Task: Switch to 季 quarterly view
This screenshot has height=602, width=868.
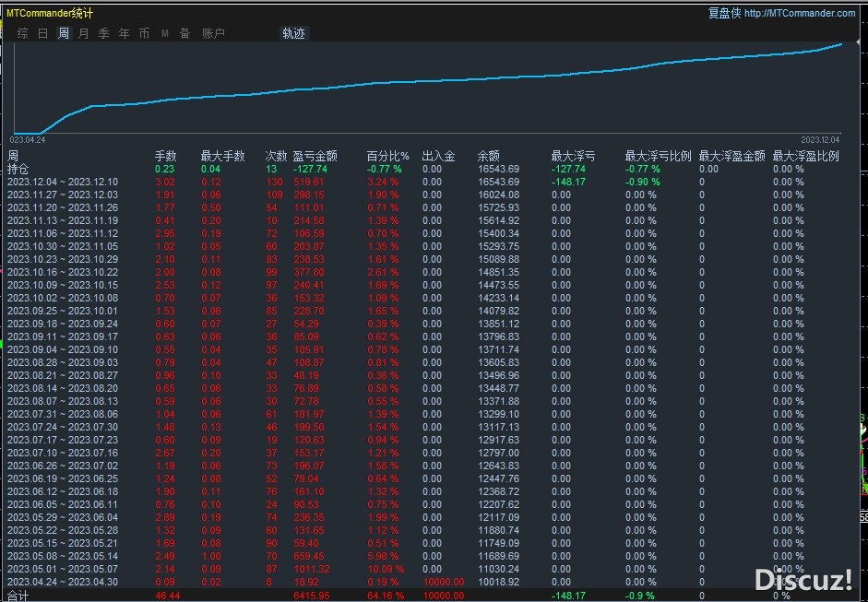Action: pyautogui.click(x=103, y=33)
